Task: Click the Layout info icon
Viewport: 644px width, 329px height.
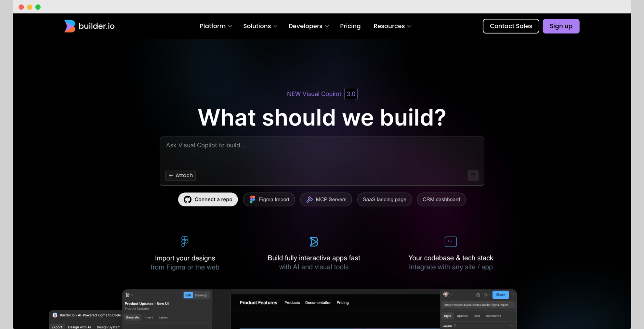Action: [x=455, y=326]
